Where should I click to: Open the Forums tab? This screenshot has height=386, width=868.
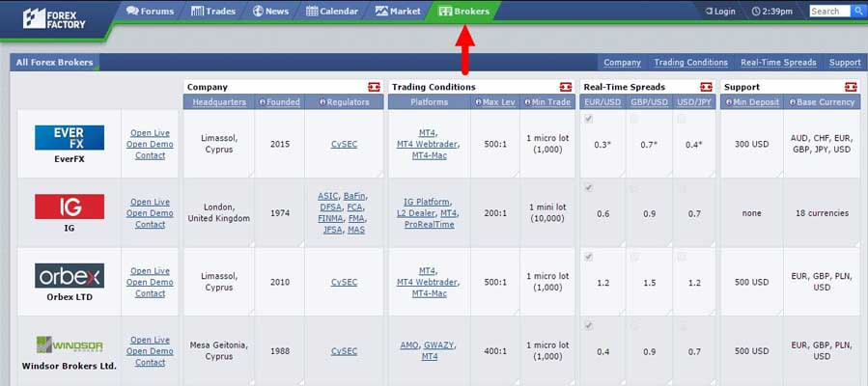[x=150, y=11]
